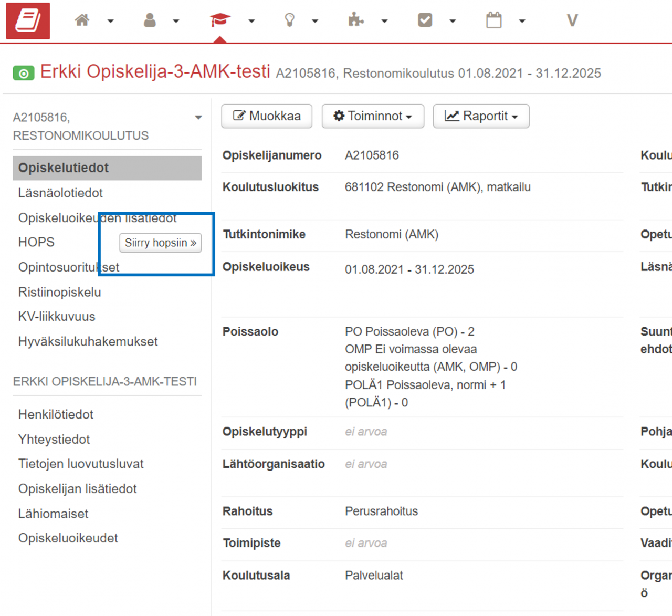Click the Koulutusluokitus value 681102 Restonomi
The width and height of the screenshot is (672, 616).
point(438,187)
